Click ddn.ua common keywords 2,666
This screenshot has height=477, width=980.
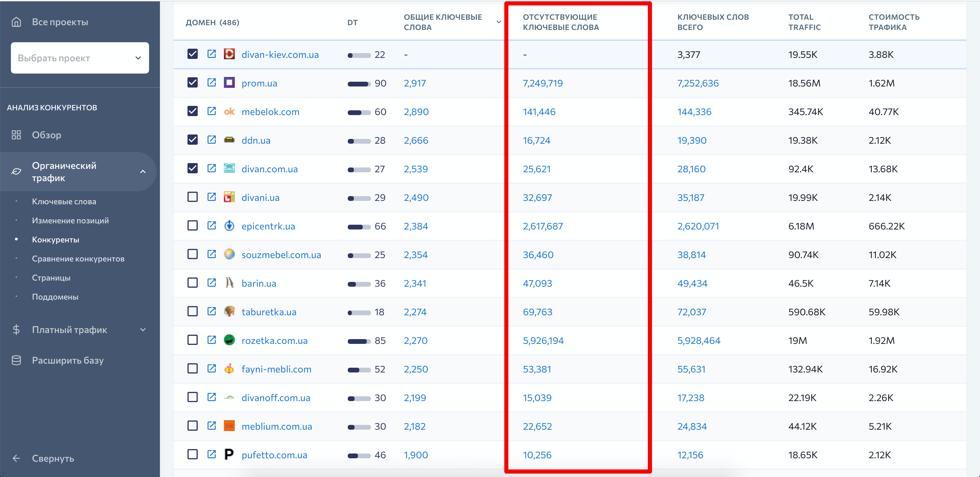[x=416, y=141]
